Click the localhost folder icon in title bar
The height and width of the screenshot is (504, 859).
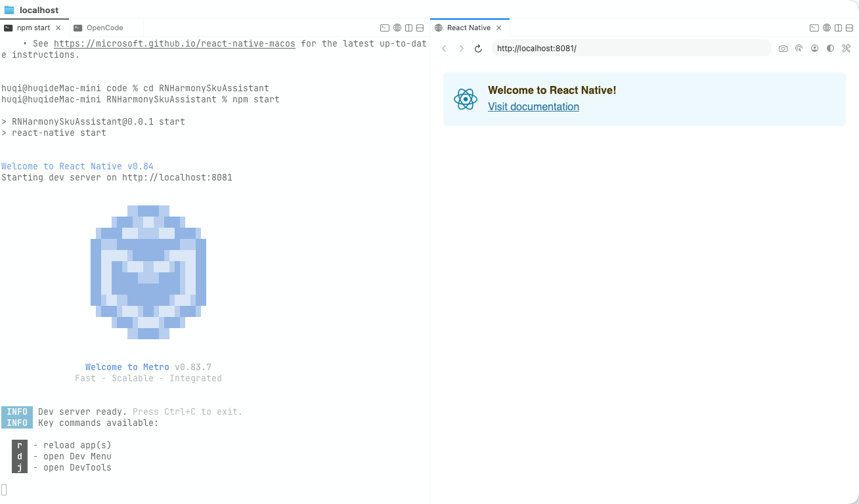click(9, 10)
